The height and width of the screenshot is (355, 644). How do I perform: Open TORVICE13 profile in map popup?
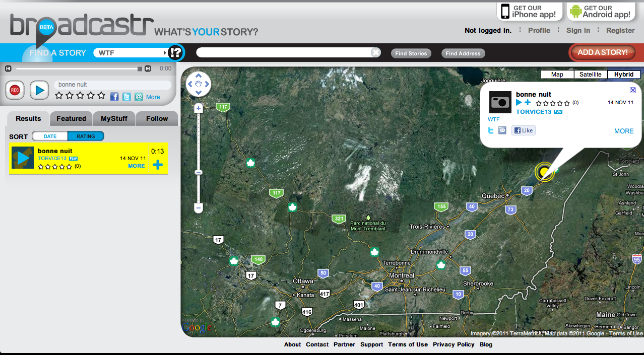[x=534, y=112]
